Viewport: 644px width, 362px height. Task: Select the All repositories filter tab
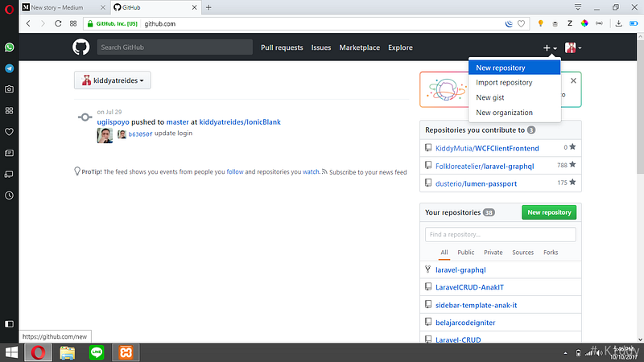click(x=444, y=253)
